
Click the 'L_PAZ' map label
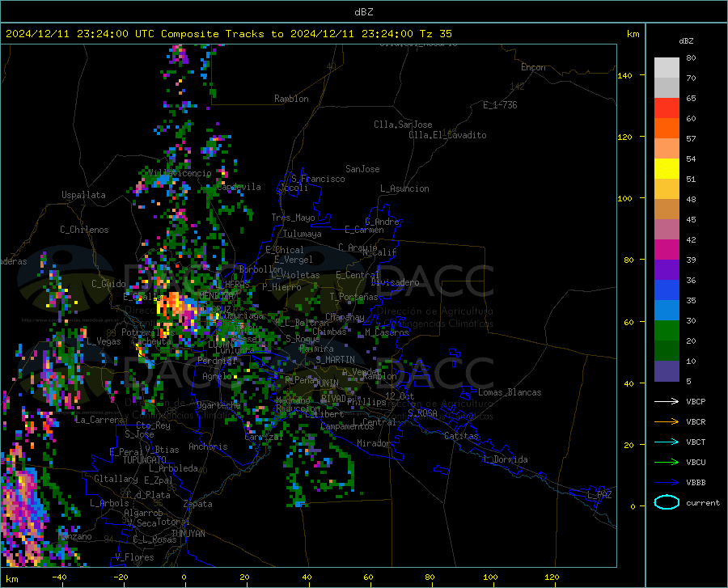click(599, 495)
